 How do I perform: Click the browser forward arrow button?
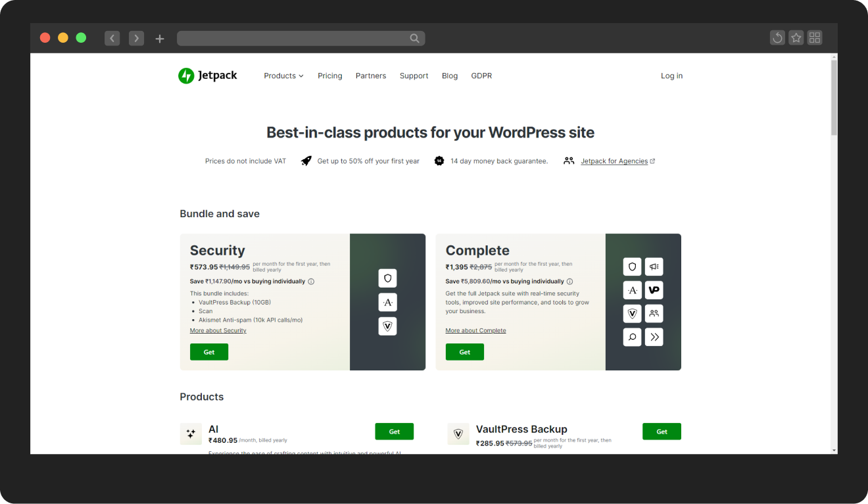click(136, 38)
